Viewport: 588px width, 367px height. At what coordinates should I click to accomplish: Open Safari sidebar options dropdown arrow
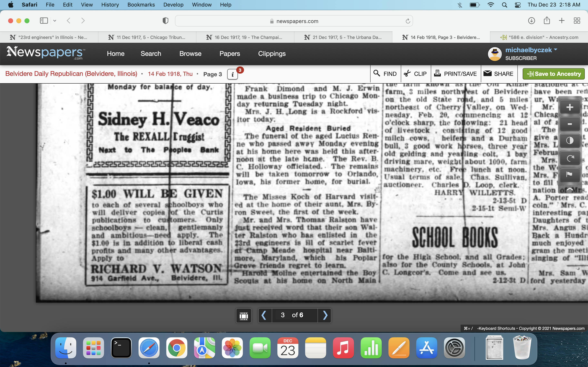point(55,21)
